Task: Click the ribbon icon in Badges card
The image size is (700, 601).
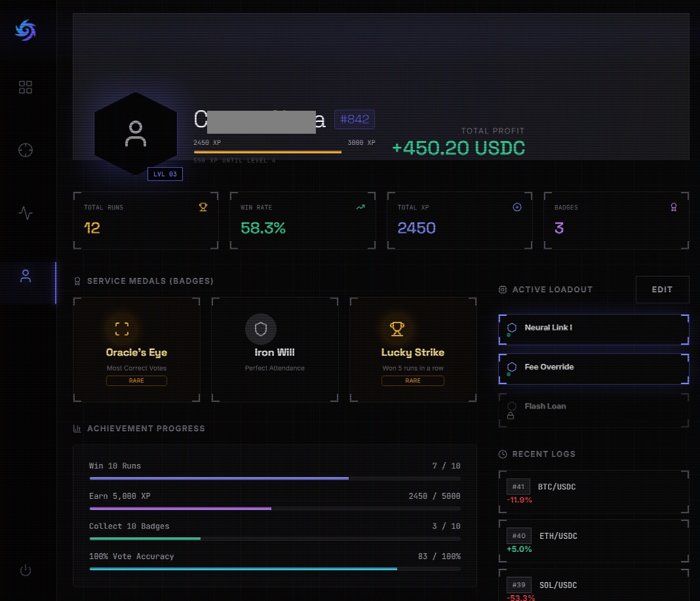Action: click(x=674, y=207)
